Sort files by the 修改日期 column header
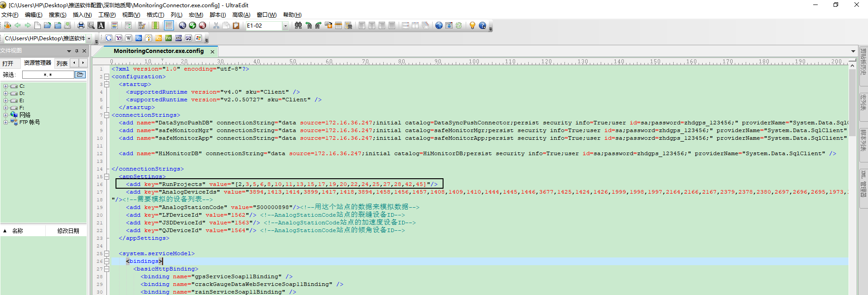This screenshot has height=295, width=868. 68,231
